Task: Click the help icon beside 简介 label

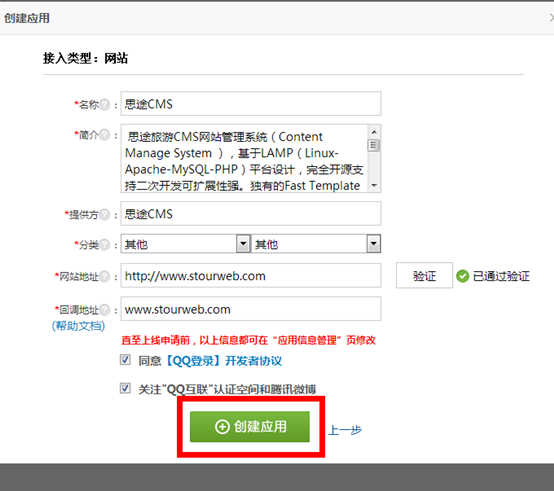Action: pyautogui.click(x=105, y=135)
